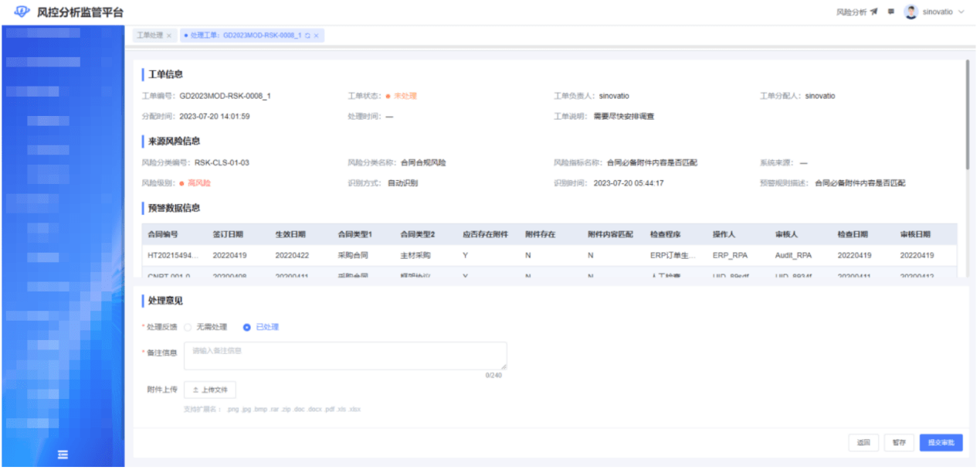The image size is (980, 470).
Task: Click the platform shield logo icon
Action: [x=22, y=12]
